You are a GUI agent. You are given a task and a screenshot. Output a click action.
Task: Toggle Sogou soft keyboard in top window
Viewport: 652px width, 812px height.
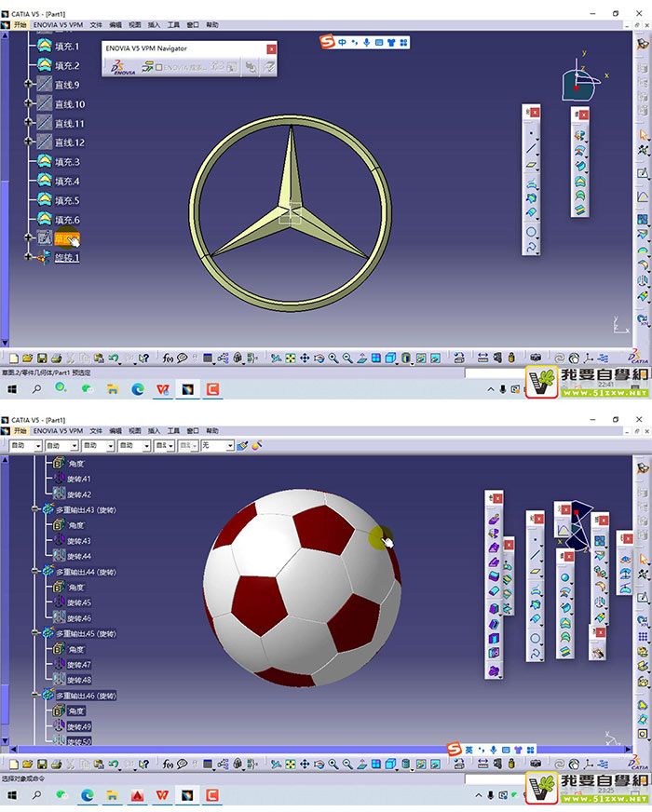pyautogui.click(x=379, y=43)
